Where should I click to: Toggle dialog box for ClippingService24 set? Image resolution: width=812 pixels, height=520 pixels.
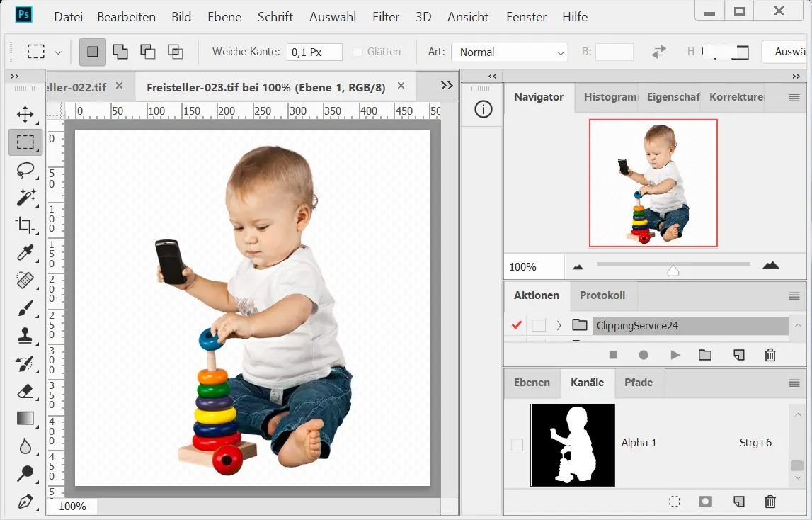(539, 326)
